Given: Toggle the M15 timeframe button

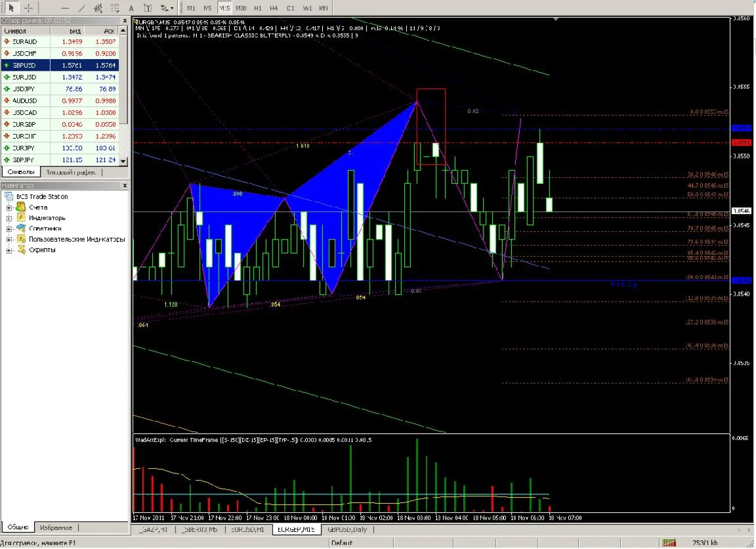Looking at the screenshot, I should tap(224, 8).
